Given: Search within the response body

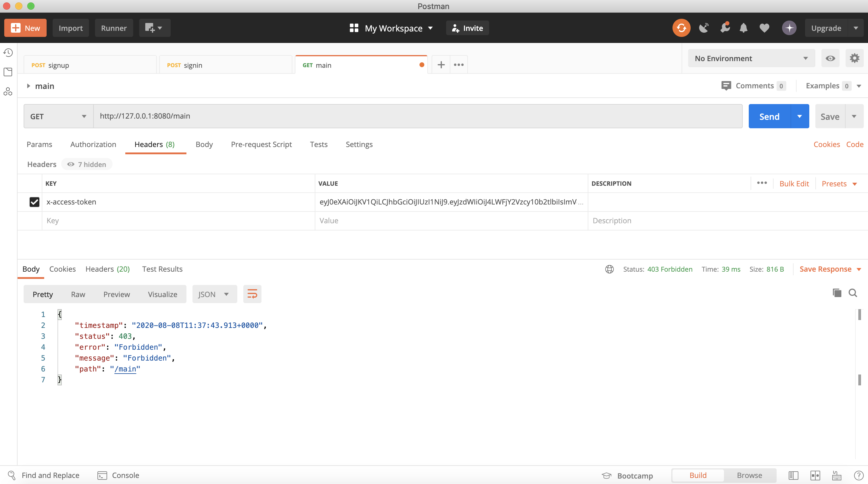Looking at the screenshot, I should click(853, 293).
